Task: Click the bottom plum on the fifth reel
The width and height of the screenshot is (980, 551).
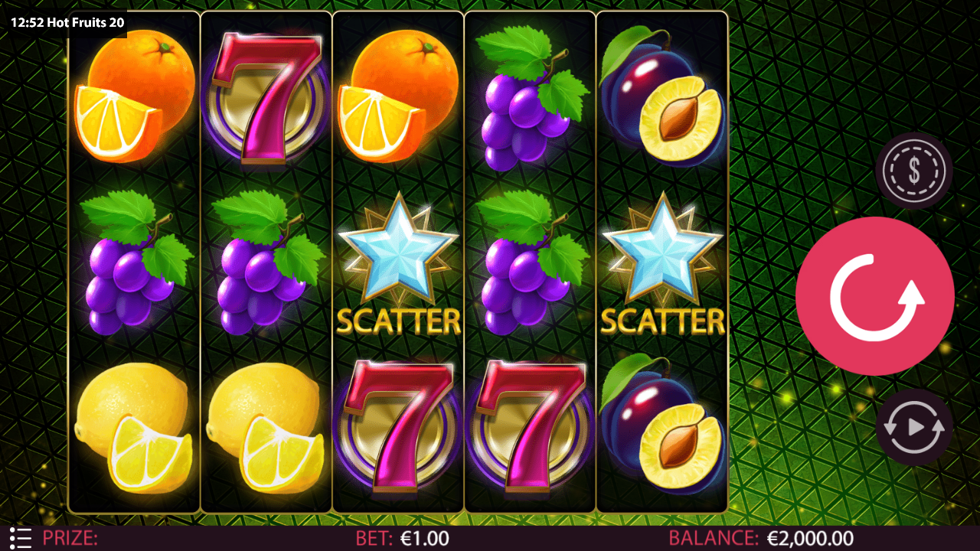Action: (662, 425)
